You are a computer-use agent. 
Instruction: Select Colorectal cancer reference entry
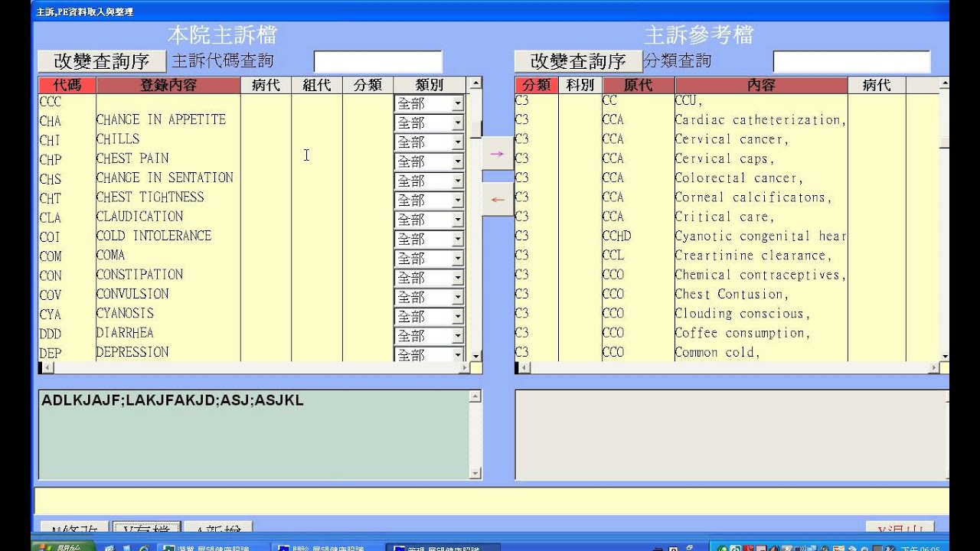(x=739, y=178)
